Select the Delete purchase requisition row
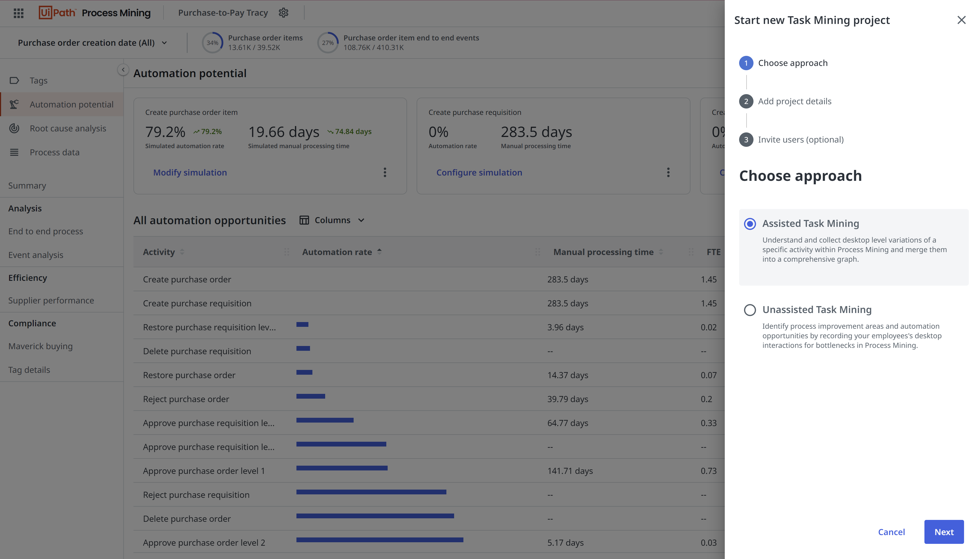Viewport: 980px width, 559px height. tap(429, 351)
